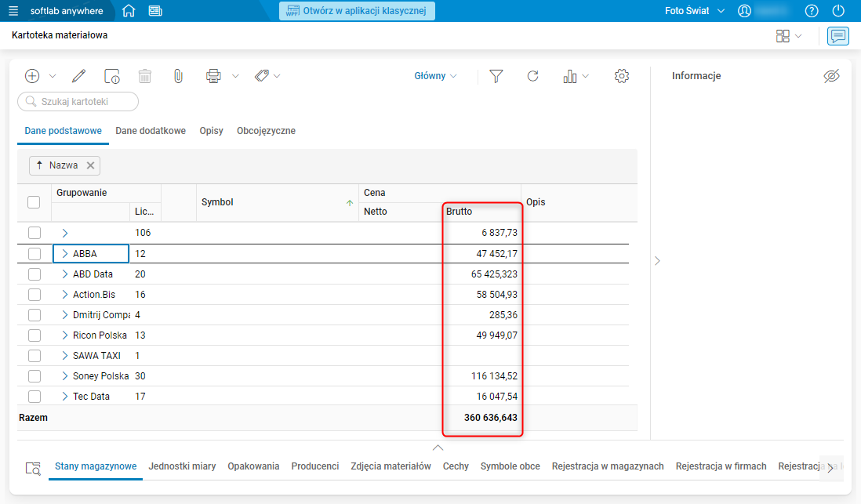The height and width of the screenshot is (504, 861).
Task: Expand the ABBA group
Action: tap(65, 254)
